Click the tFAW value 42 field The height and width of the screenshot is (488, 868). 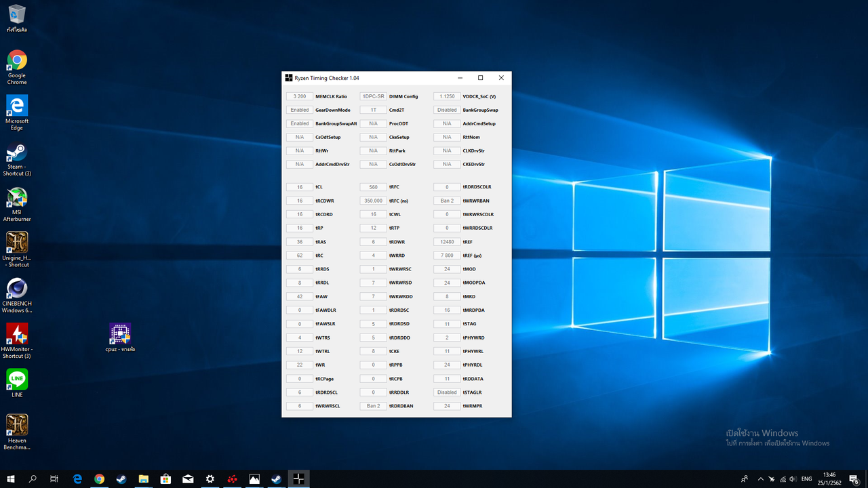(300, 296)
